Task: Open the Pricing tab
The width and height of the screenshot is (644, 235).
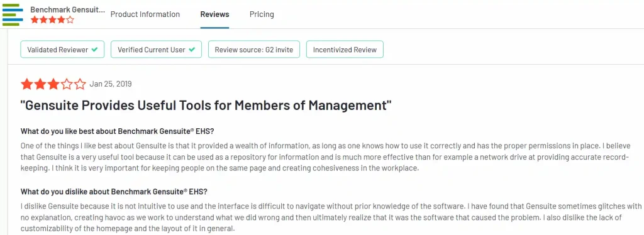Action: coord(262,14)
